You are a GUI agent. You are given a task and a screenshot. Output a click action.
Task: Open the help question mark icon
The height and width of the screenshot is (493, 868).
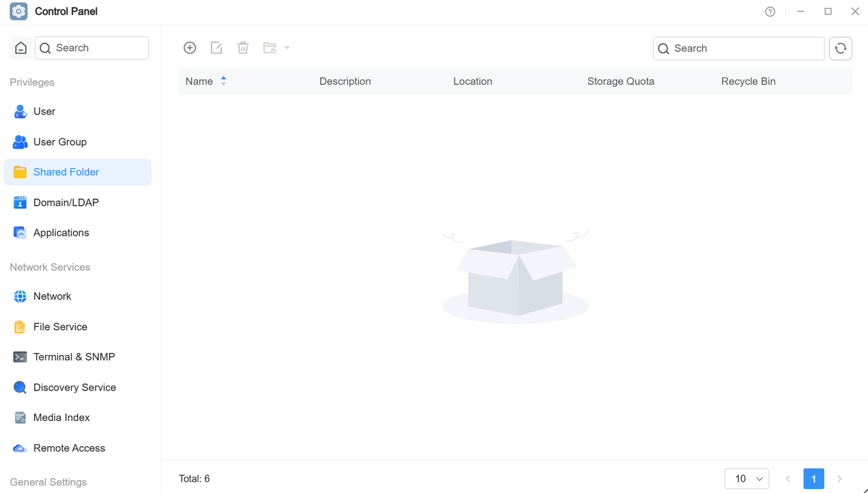pos(770,12)
